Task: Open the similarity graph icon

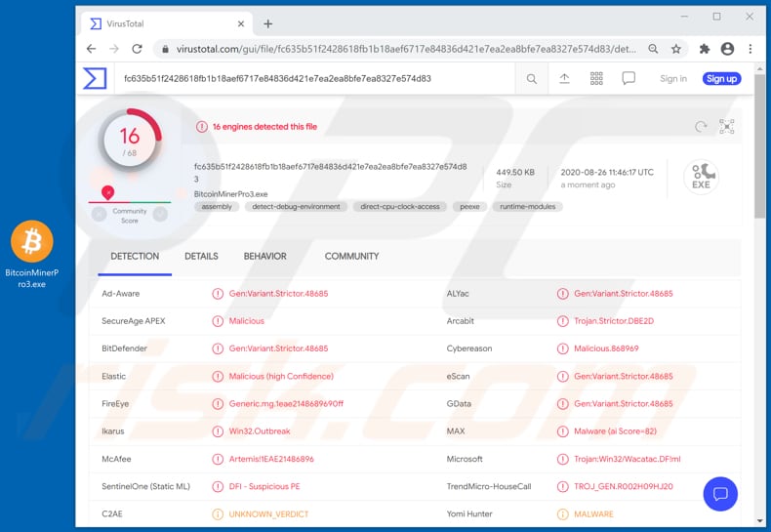Action: coord(727,127)
